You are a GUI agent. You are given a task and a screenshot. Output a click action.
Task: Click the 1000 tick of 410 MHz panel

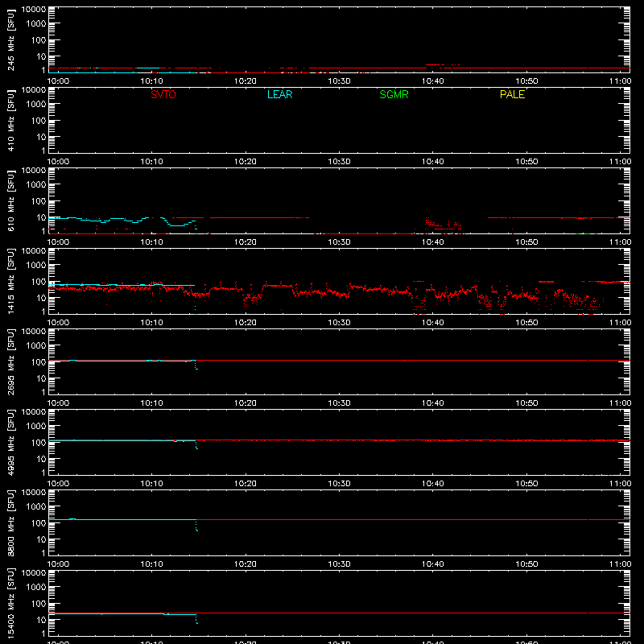pos(36,105)
